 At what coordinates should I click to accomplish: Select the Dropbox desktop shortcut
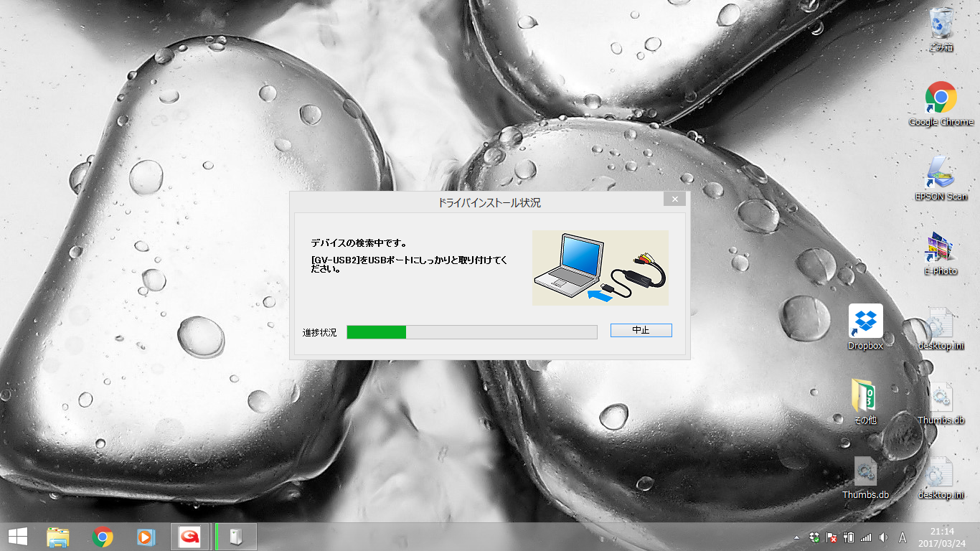point(865,328)
